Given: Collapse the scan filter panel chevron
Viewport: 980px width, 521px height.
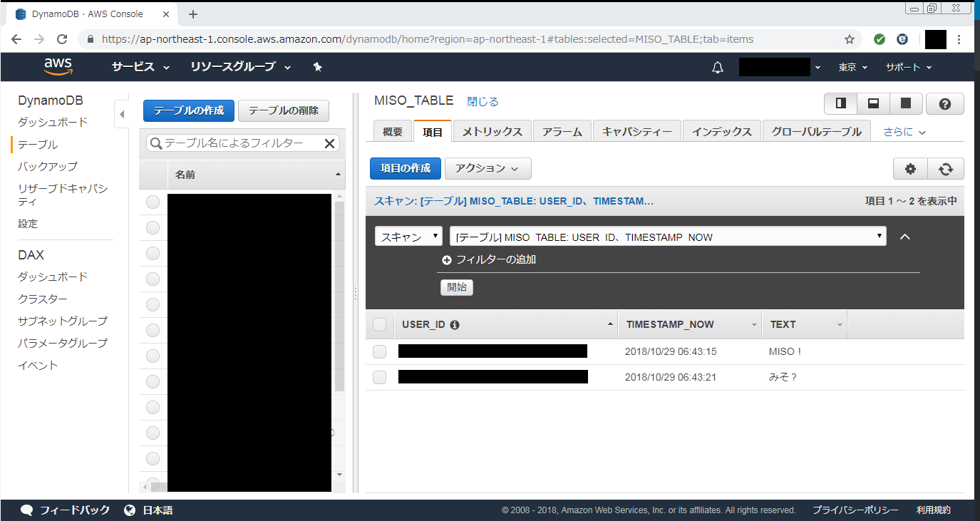Looking at the screenshot, I should click(x=905, y=237).
